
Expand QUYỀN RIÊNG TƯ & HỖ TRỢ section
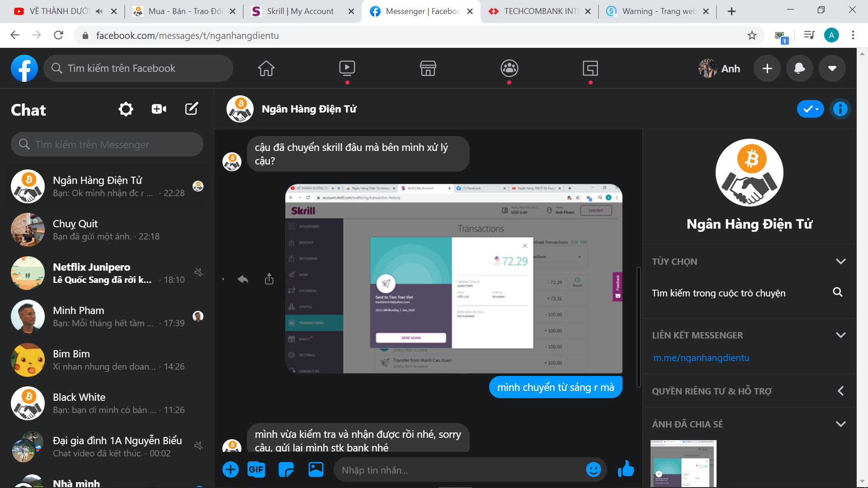(840, 391)
